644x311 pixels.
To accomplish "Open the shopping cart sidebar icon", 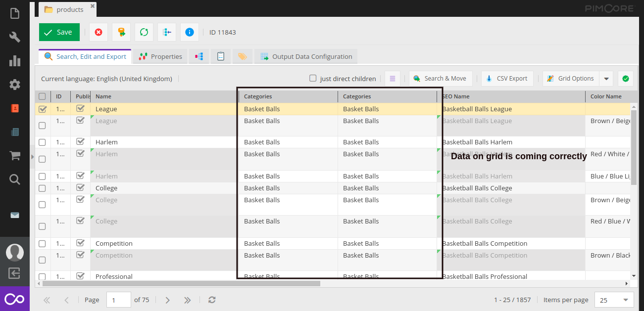I will 15,156.
